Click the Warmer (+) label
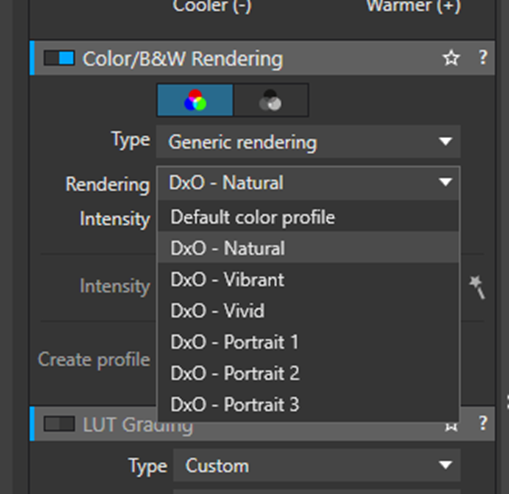 pos(414,6)
